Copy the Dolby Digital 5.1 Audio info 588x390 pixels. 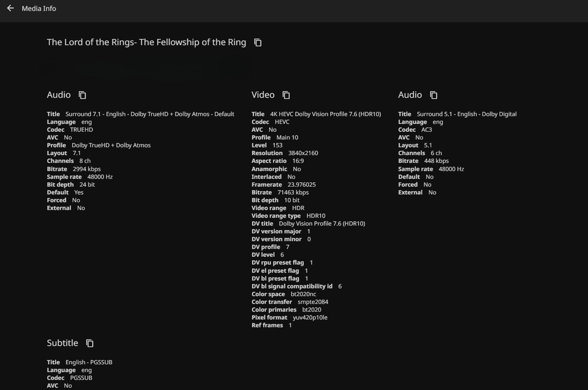[434, 95]
